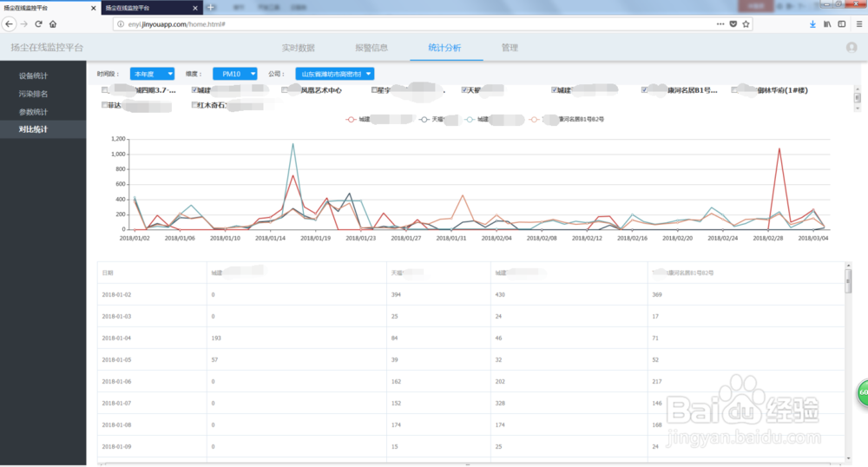Open the 山东省潍坊市高密市 company dropdown
Screen dimensions: 868x467
[x=335, y=74]
